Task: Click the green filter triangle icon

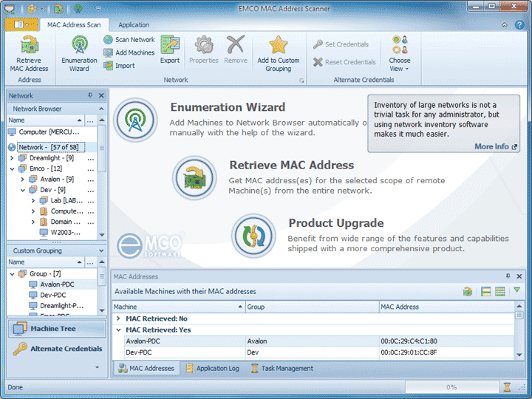Action: (x=516, y=290)
